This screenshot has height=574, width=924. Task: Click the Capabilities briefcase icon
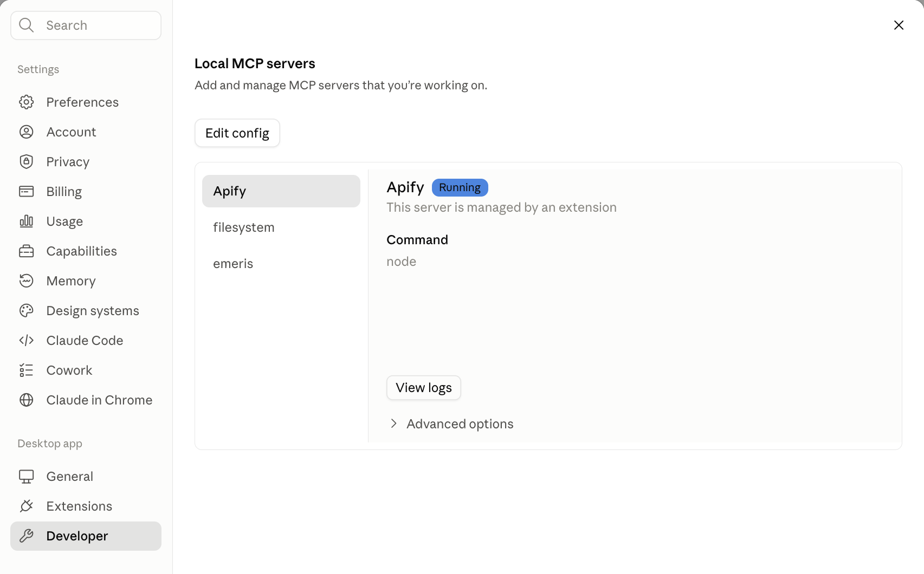(26, 251)
